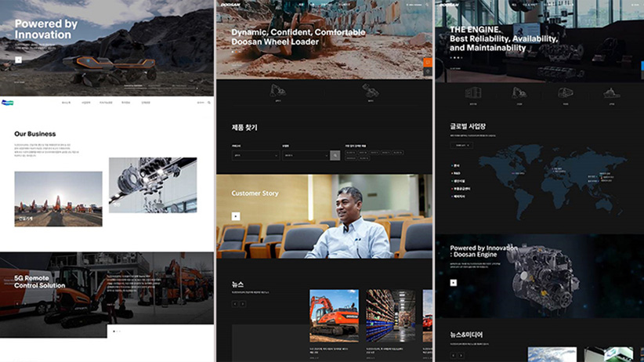Screen dimensions: 644x362
Task: Click the second recent search tag pill
Action: (363, 153)
